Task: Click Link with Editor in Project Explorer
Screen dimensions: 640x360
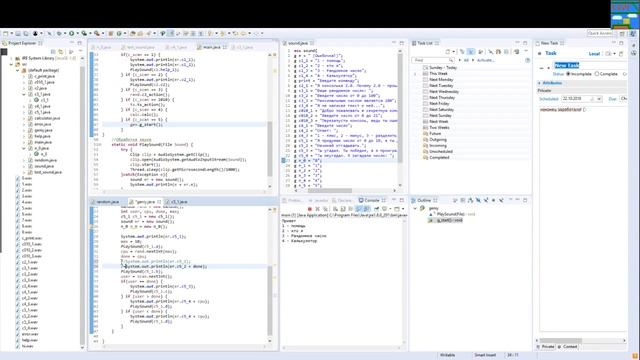Action: (x=61, y=52)
